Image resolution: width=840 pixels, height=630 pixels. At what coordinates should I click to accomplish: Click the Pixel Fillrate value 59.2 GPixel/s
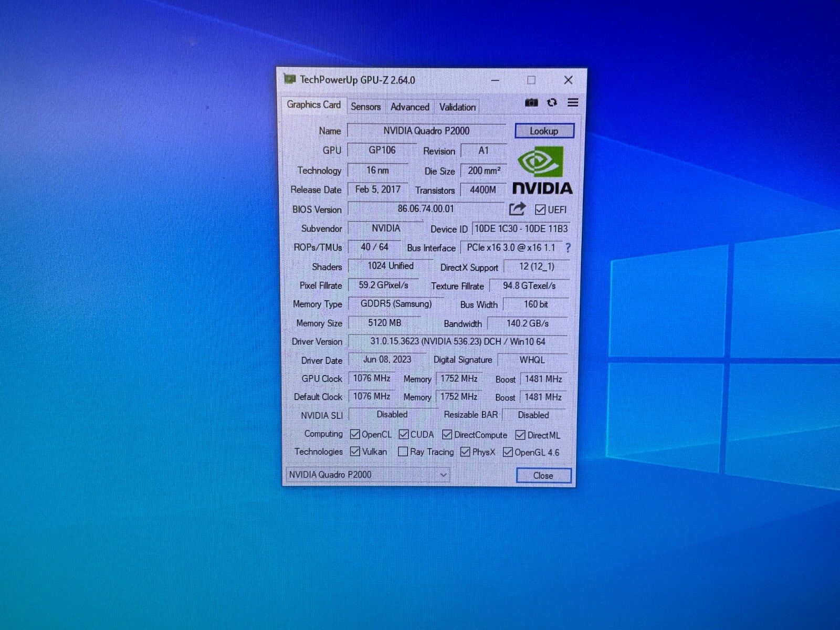pyautogui.click(x=383, y=285)
